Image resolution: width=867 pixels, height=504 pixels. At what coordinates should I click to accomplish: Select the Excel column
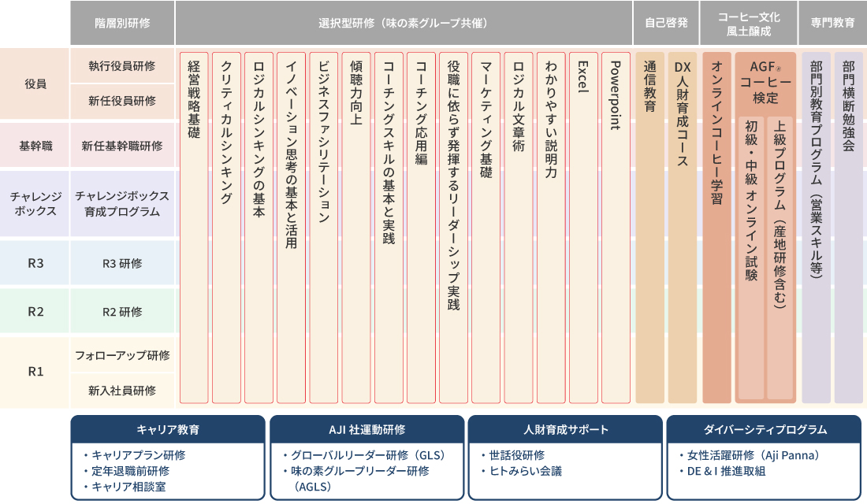click(584, 228)
